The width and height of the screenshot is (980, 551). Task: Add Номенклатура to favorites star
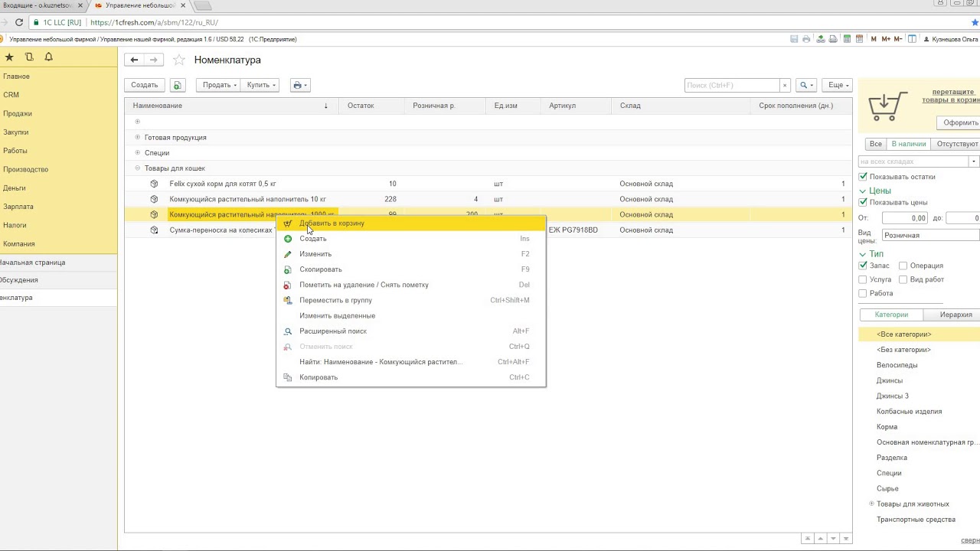178,60
